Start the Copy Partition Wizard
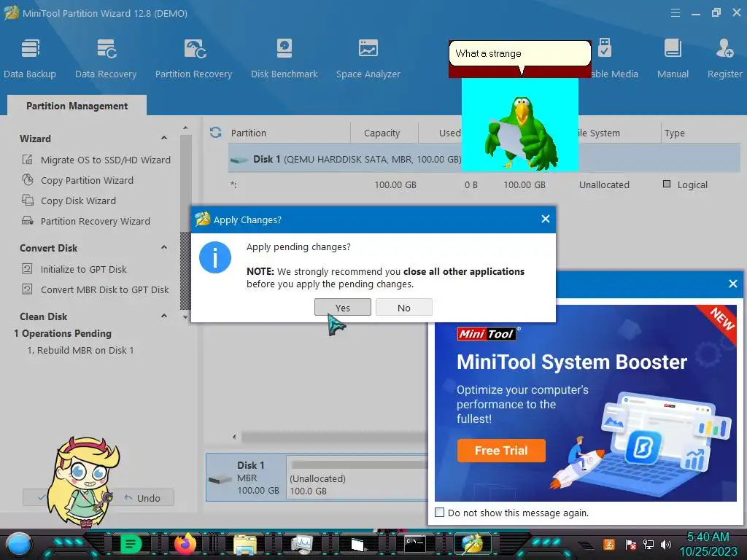Viewport: 747px width, 560px height. (77, 181)
